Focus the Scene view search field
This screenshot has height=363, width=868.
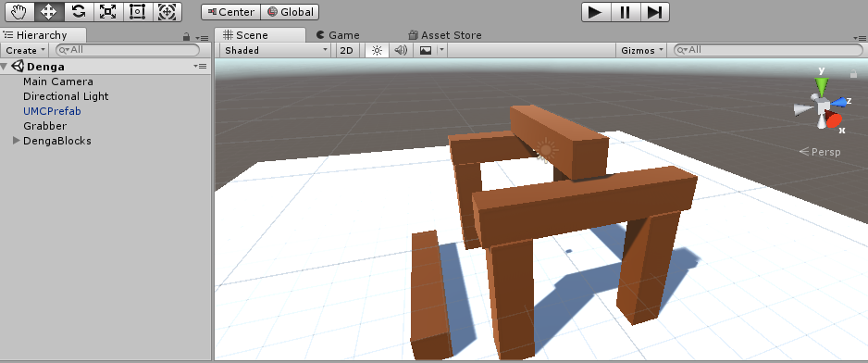click(x=768, y=50)
